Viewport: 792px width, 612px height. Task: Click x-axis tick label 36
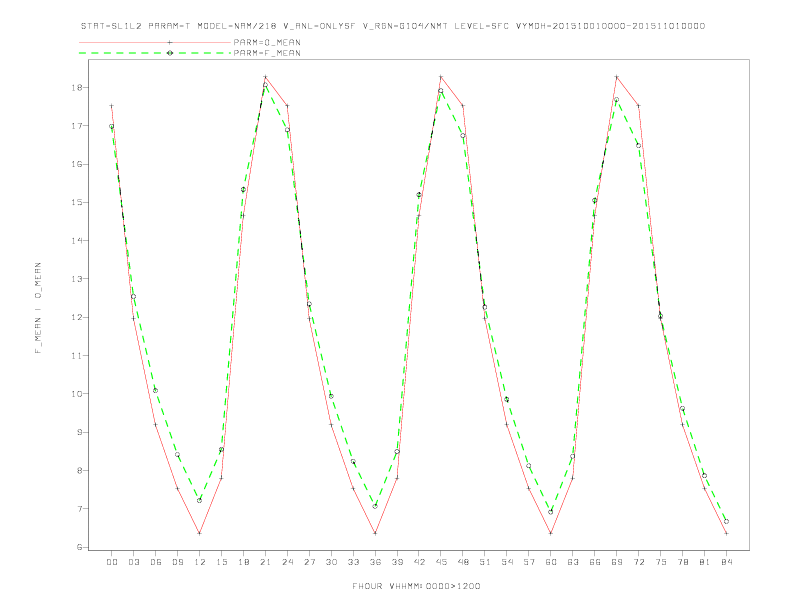(x=375, y=562)
